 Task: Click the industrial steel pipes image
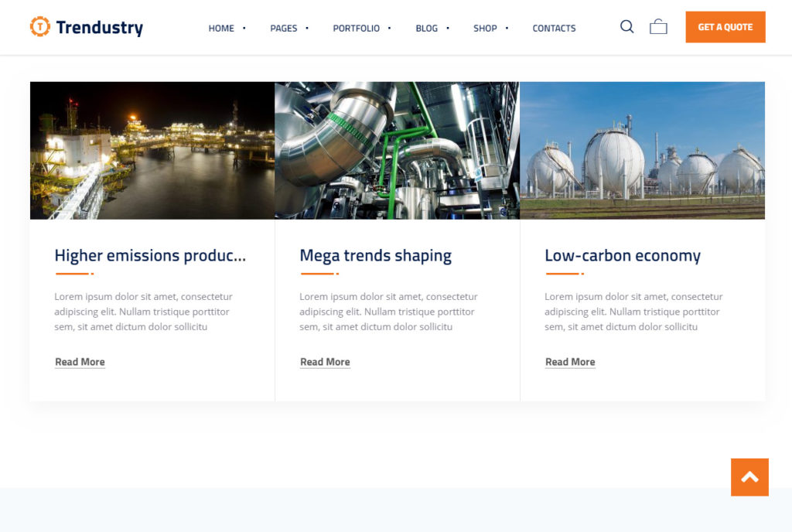397,151
